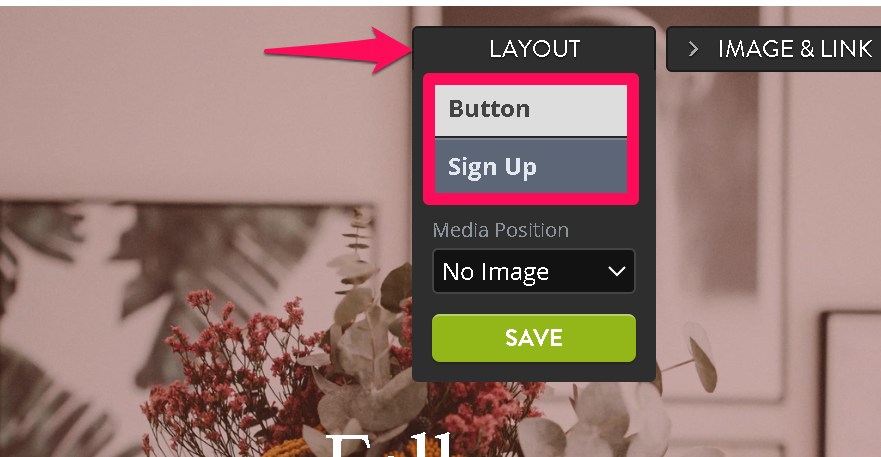Screen dimensions: 881x457
Task: Click the pink annotation arrow
Action: [338, 51]
